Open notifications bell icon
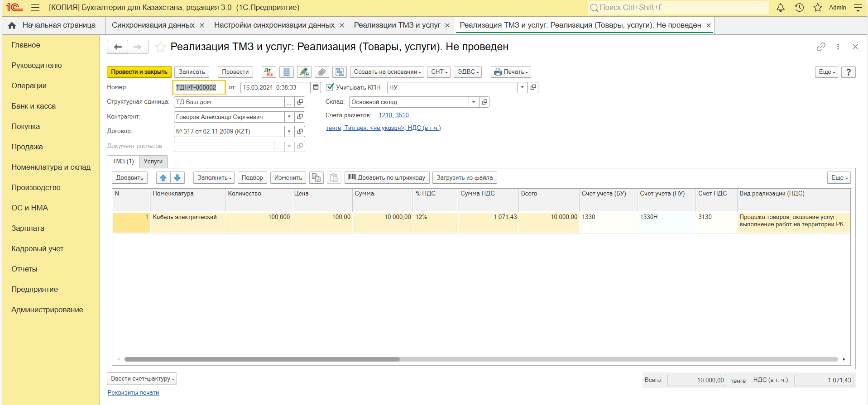The image size is (868, 405). coord(781,8)
